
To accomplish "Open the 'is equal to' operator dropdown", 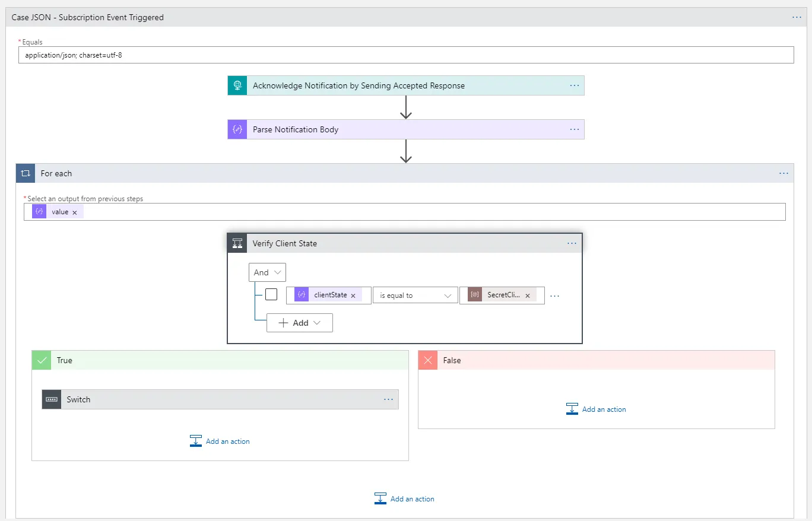I will click(x=415, y=296).
